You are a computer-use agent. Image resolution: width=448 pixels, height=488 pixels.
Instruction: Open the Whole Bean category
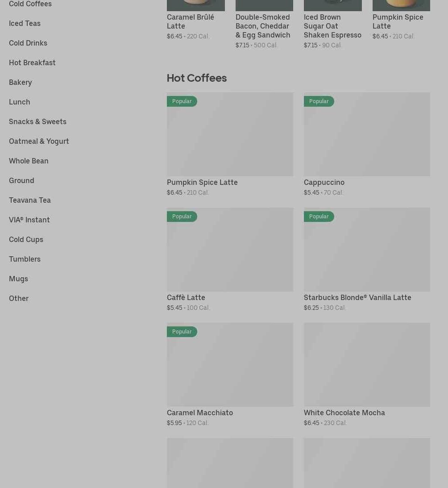(x=29, y=161)
